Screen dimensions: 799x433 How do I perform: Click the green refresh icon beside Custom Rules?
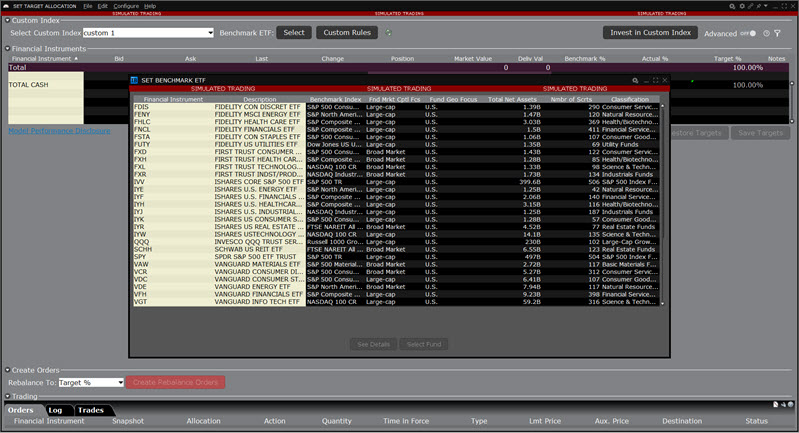[388, 33]
